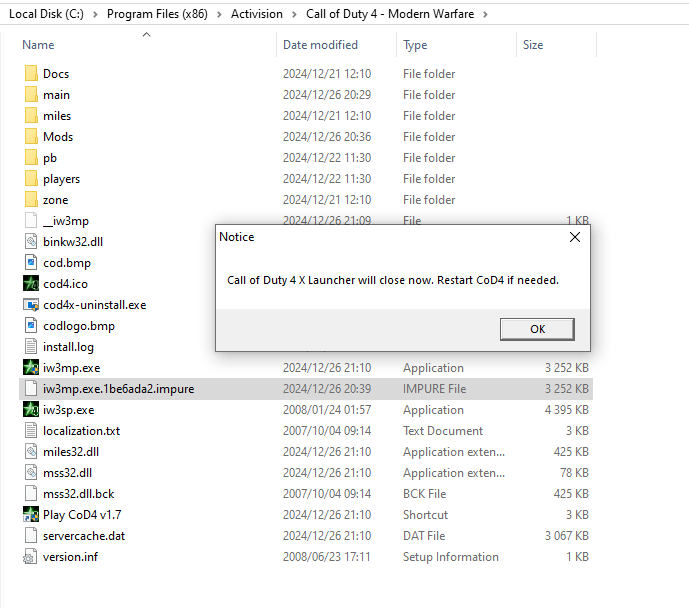The height and width of the screenshot is (608, 689).
Task: Select the main folder icon
Action: [31, 94]
